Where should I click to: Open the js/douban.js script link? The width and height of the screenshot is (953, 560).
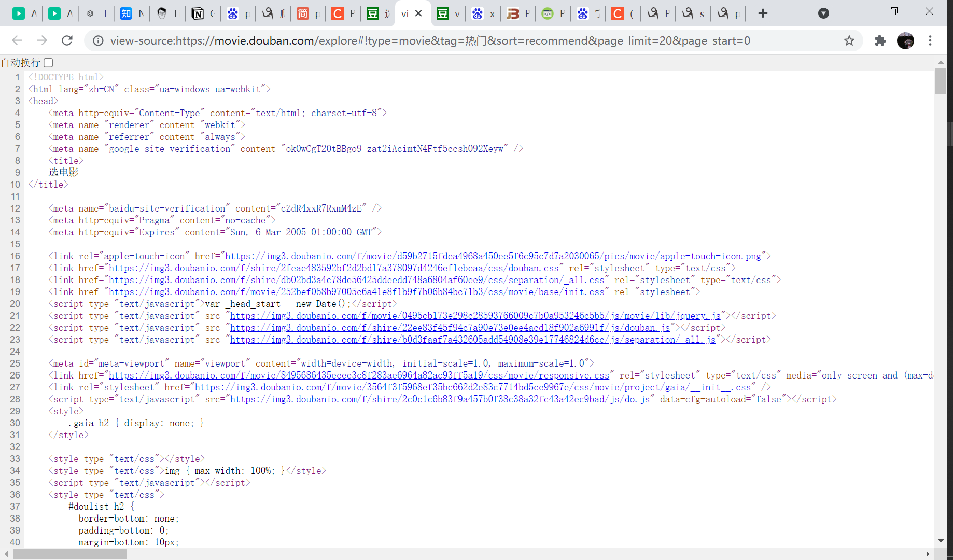pos(450,328)
